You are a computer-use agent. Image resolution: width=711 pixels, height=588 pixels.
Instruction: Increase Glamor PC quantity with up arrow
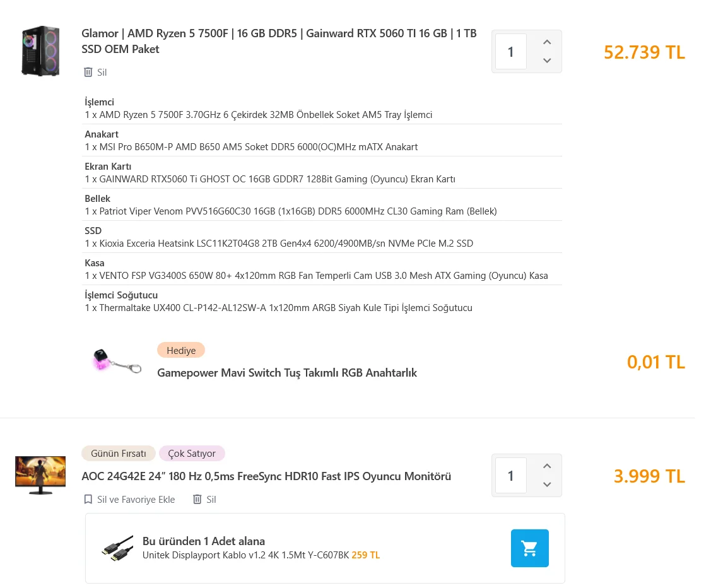[547, 42]
